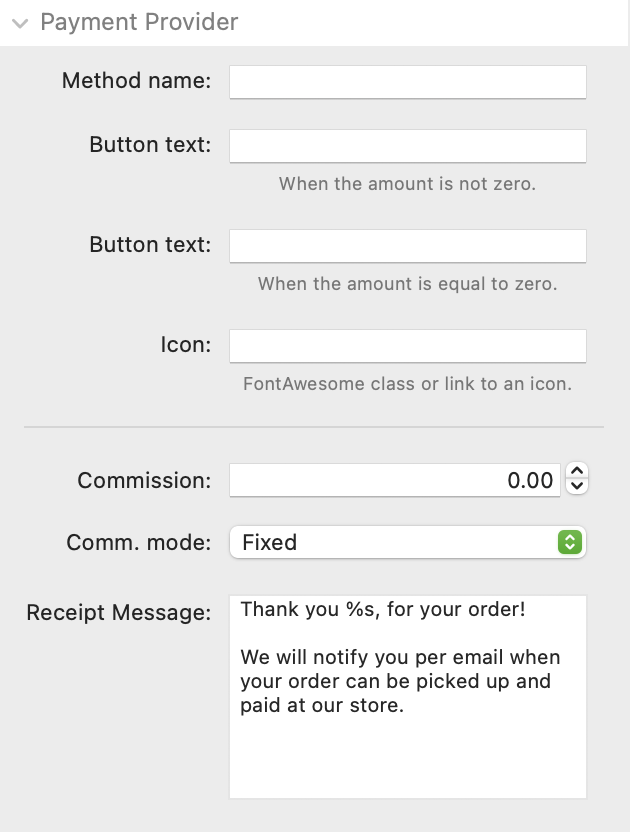This screenshot has height=832, width=630.
Task: Click 'When the amount is equal to zero' hint
Action: pyautogui.click(x=407, y=284)
